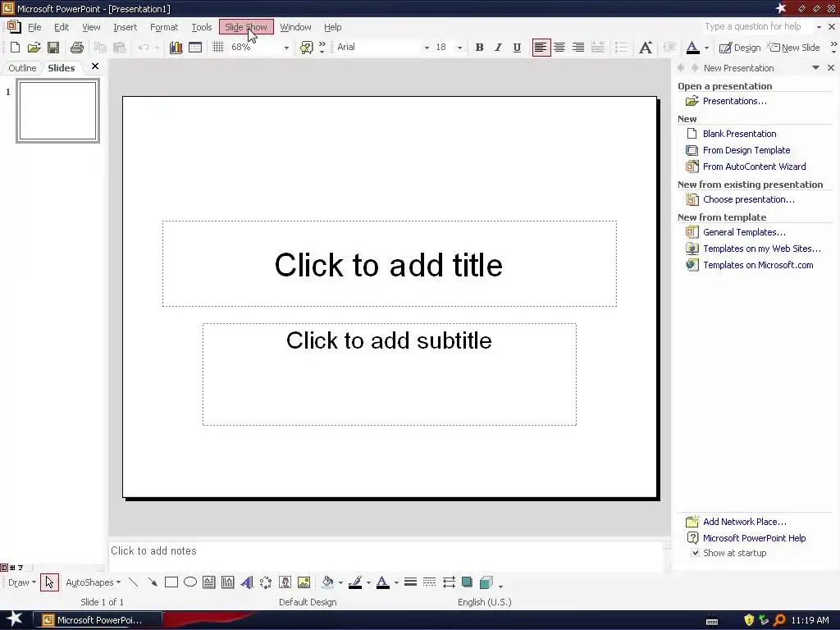Image resolution: width=840 pixels, height=630 pixels.
Task: Switch to the Slides tab
Action: tap(61, 68)
